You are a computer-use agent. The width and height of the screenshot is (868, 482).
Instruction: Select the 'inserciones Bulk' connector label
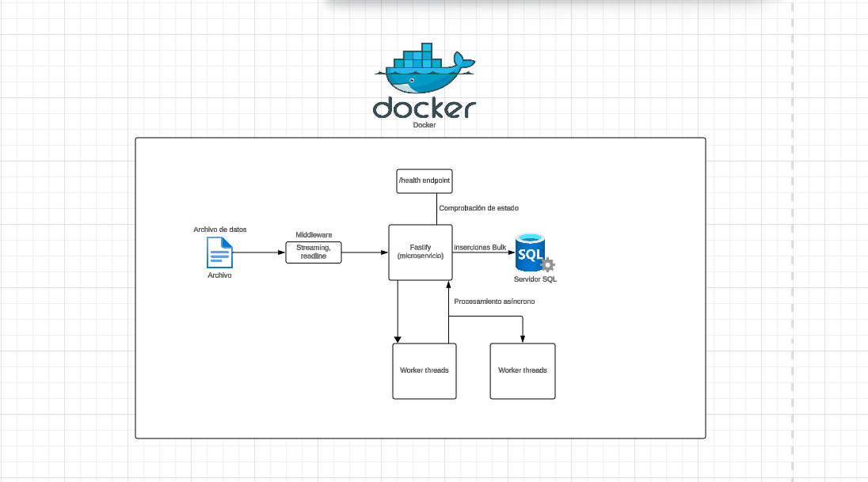click(480, 248)
